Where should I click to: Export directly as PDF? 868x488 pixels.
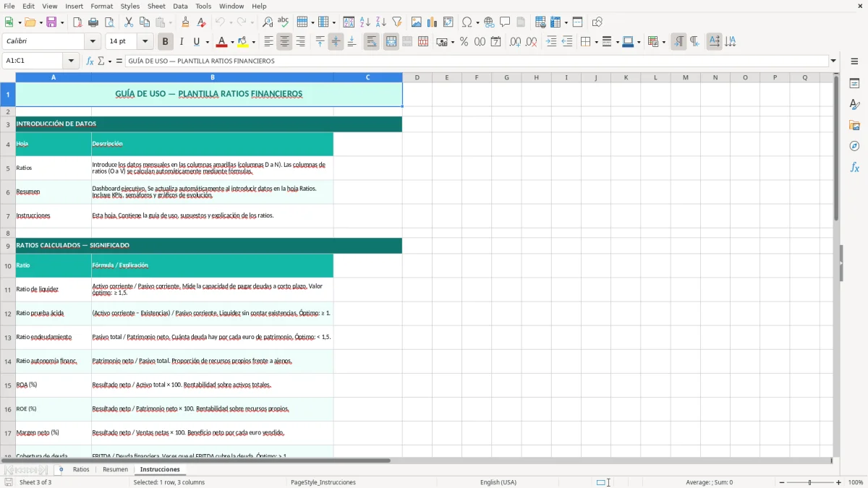77,22
